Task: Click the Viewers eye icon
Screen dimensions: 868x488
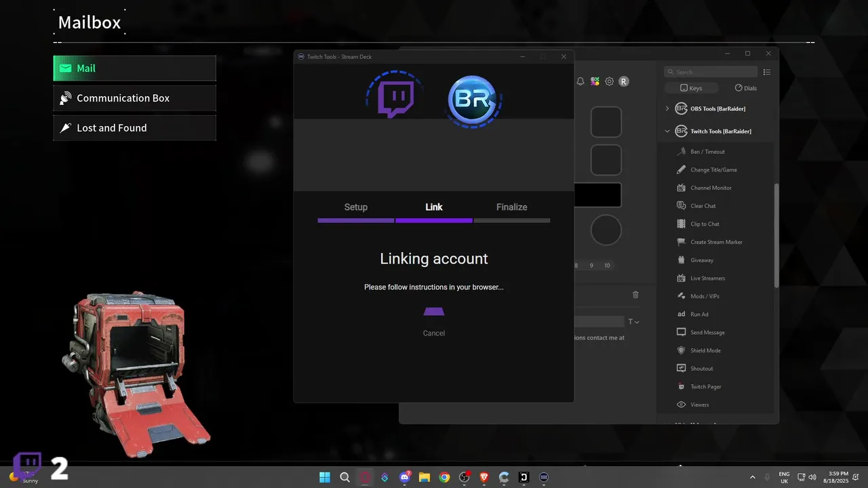Action: pos(682,405)
